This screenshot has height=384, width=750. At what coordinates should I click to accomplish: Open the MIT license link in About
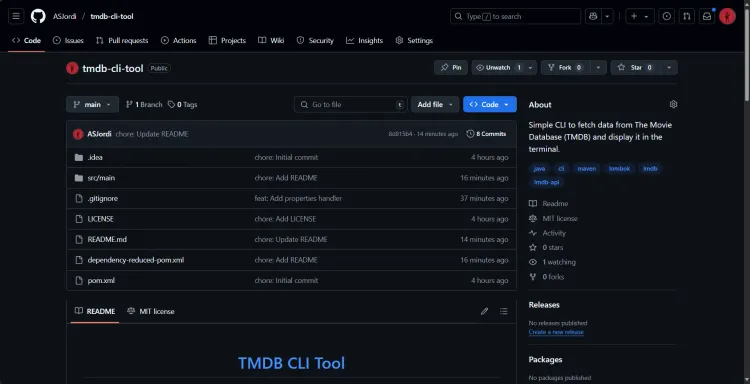tap(554, 219)
